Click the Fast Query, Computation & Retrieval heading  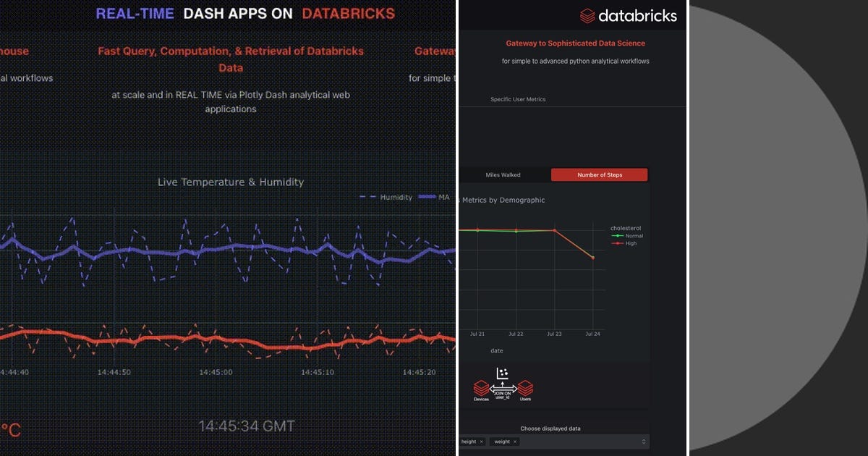click(x=231, y=58)
